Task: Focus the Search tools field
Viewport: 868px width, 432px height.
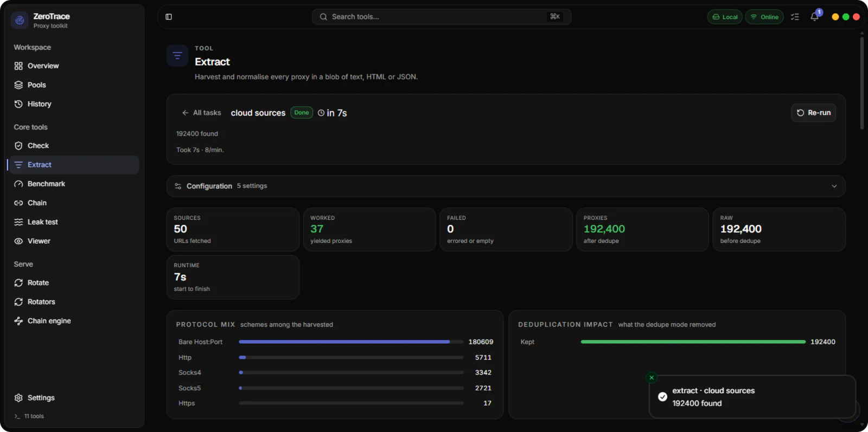Action: (442, 17)
